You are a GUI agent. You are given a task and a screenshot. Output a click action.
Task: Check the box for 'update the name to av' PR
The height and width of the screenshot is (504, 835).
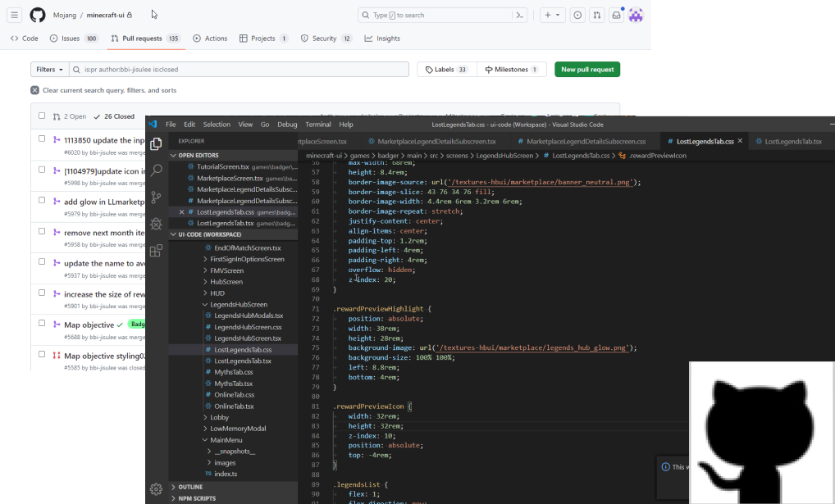42,261
